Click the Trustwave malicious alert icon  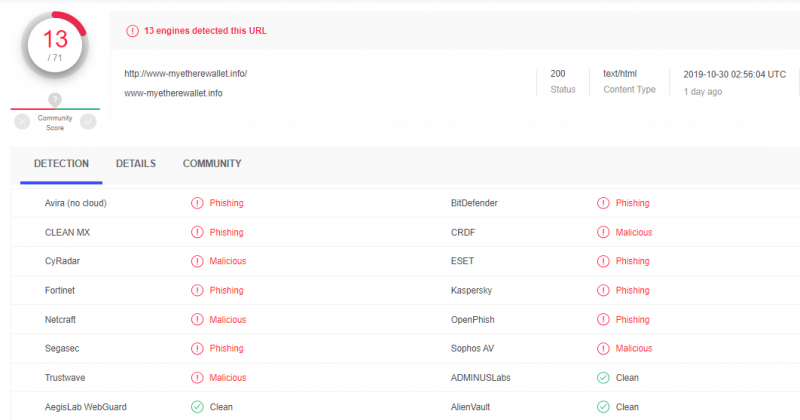click(197, 378)
